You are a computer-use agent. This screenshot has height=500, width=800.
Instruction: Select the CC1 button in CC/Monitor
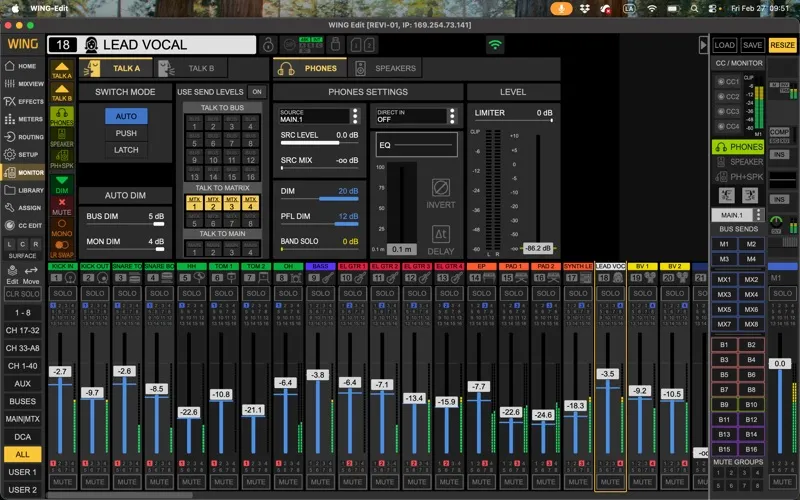(728, 82)
